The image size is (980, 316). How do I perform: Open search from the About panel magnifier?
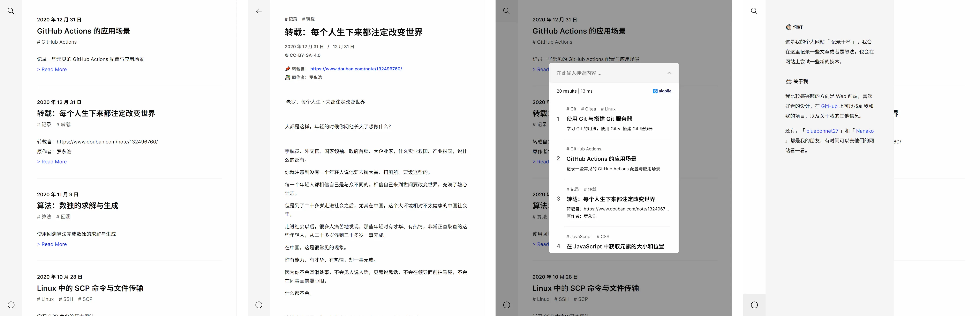(x=754, y=11)
